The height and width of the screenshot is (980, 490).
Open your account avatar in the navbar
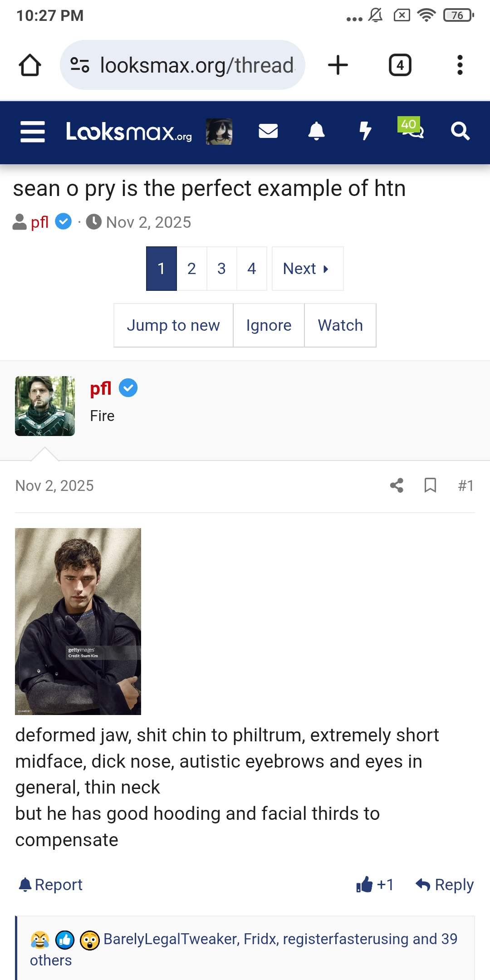(219, 132)
